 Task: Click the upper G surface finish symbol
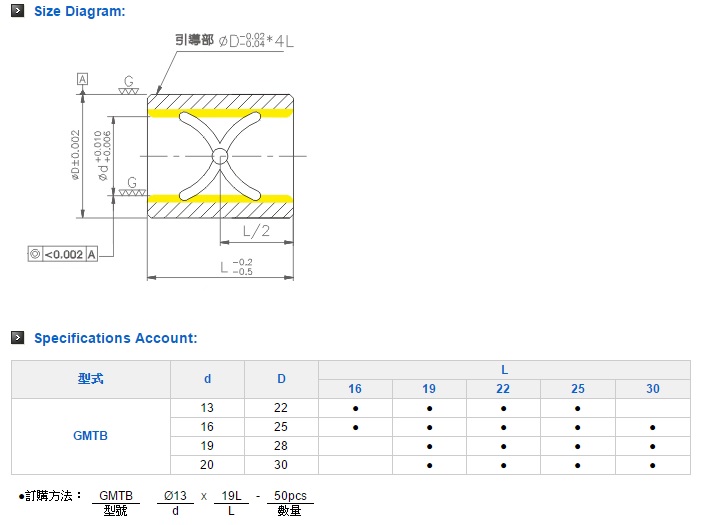128,85
